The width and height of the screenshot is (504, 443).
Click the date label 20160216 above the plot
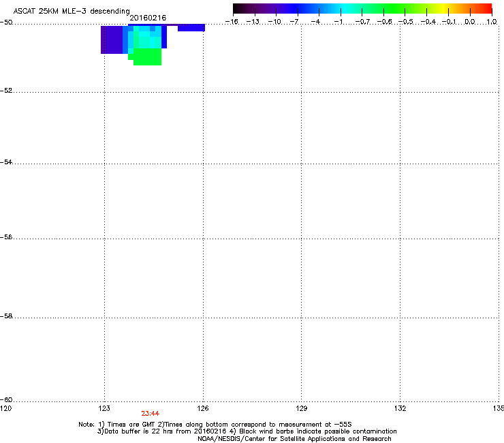[x=148, y=18]
